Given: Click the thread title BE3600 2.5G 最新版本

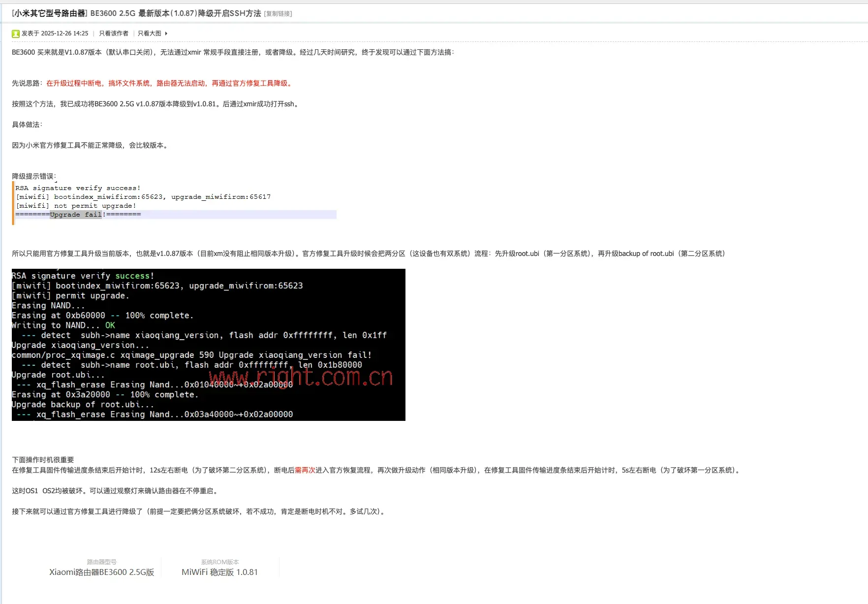Looking at the screenshot, I should (176, 13).
